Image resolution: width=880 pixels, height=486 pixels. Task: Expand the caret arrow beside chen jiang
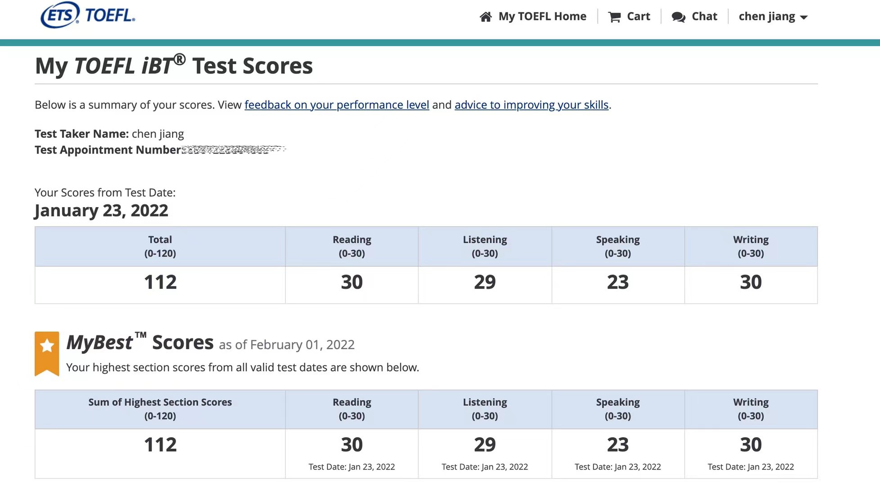click(x=804, y=18)
